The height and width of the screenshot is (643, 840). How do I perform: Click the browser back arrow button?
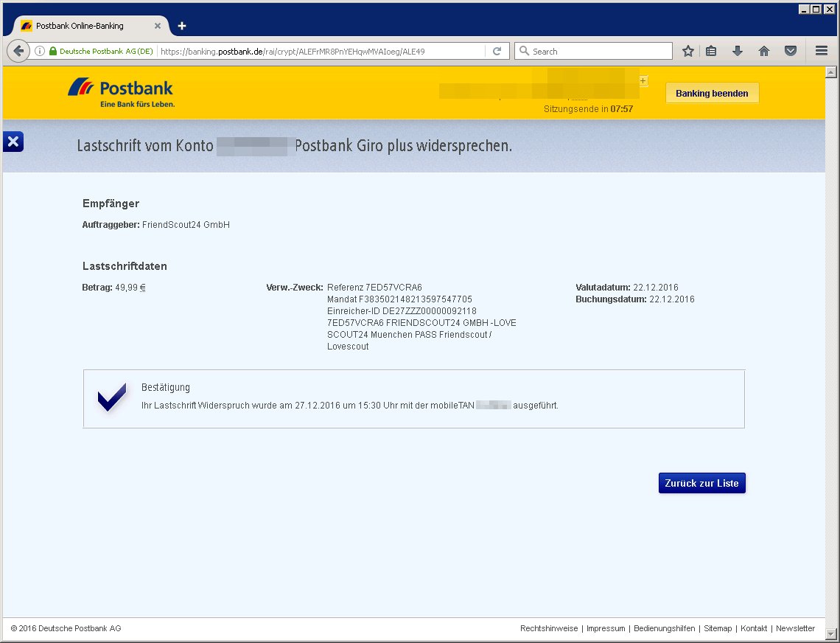coord(18,51)
